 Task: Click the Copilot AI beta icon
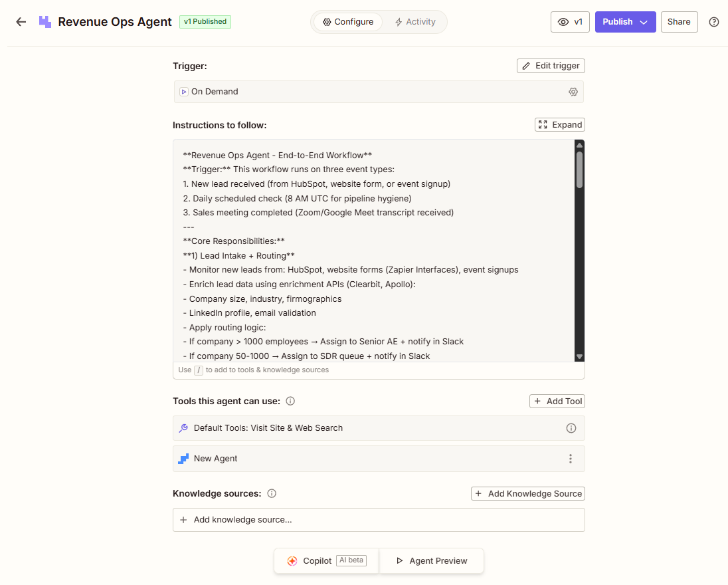pyautogui.click(x=292, y=560)
